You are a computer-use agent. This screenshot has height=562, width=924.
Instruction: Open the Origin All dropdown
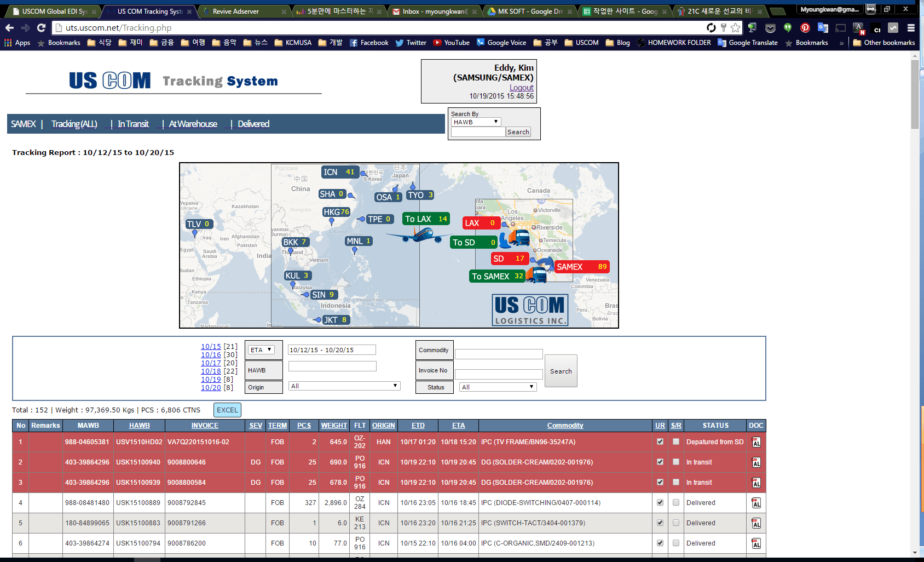pyautogui.click(x=344, y=386)
